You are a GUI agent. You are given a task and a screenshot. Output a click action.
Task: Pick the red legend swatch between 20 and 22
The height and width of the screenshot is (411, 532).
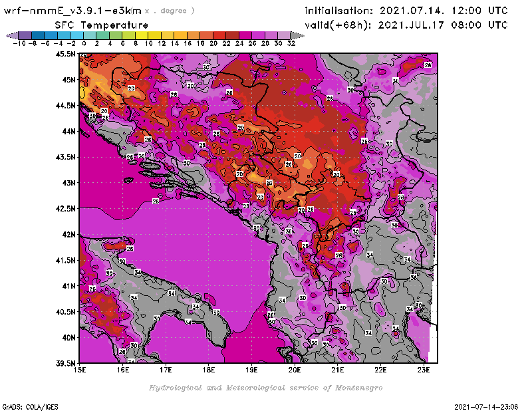[219, 35]
